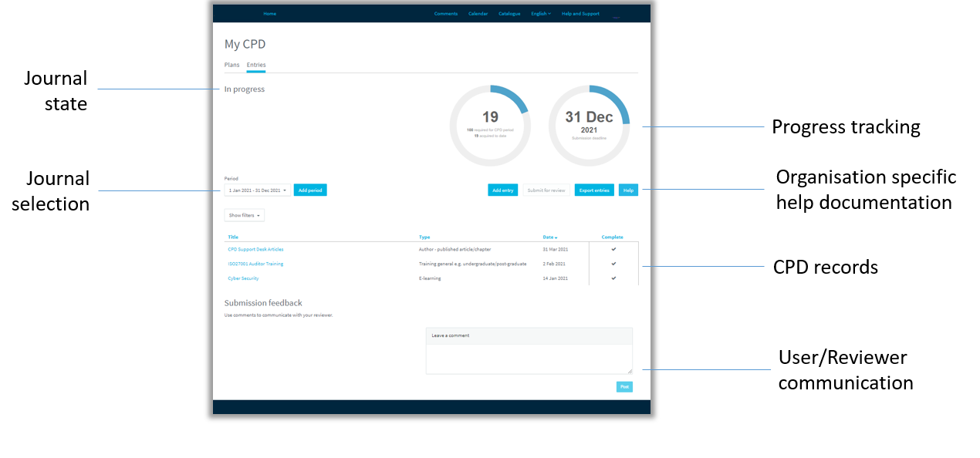Click the Date sort arrow icon
The height and width of the screenshot is (458, 980).
tap(554, 237)
